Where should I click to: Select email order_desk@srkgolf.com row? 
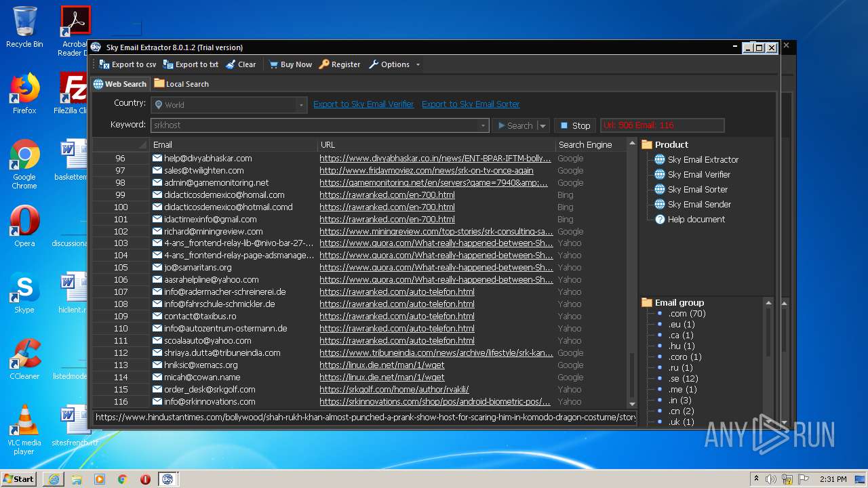click(x=210, y=389)
